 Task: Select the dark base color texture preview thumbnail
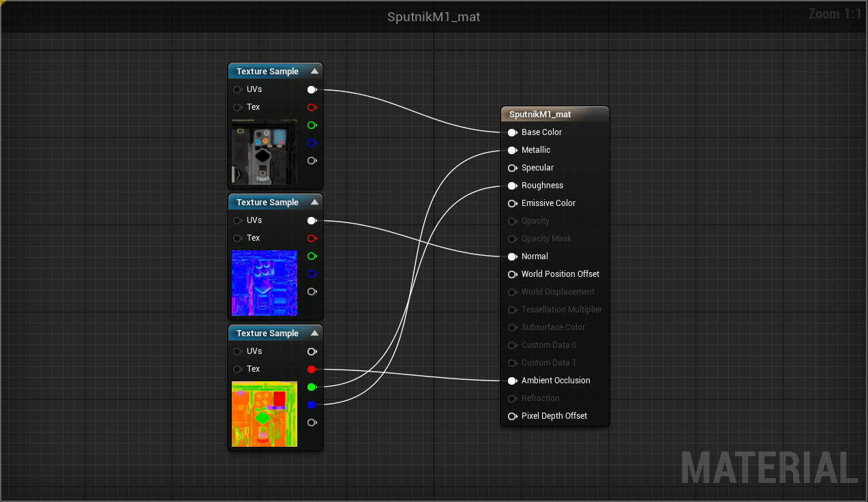(x=265, y=152)
